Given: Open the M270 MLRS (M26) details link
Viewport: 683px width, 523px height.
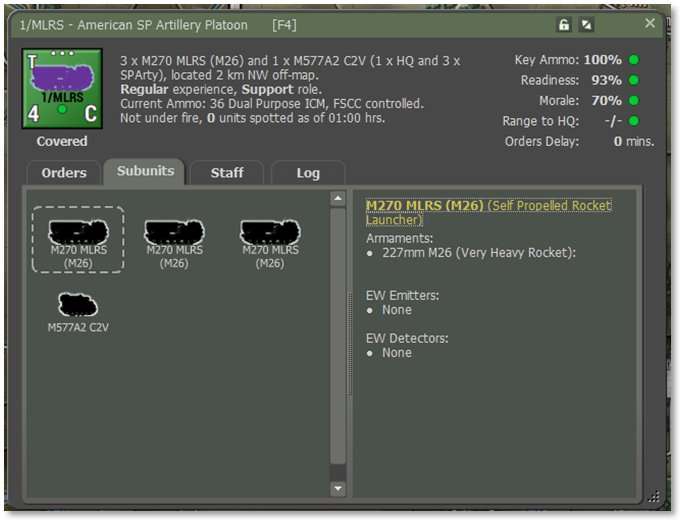Looking at the screenshot, I should (x=424, y=205).
